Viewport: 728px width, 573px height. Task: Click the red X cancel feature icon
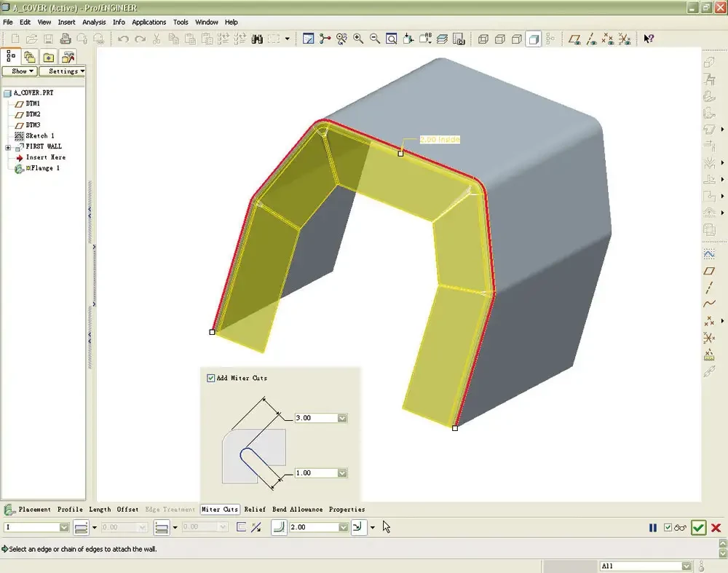(716, 528)
